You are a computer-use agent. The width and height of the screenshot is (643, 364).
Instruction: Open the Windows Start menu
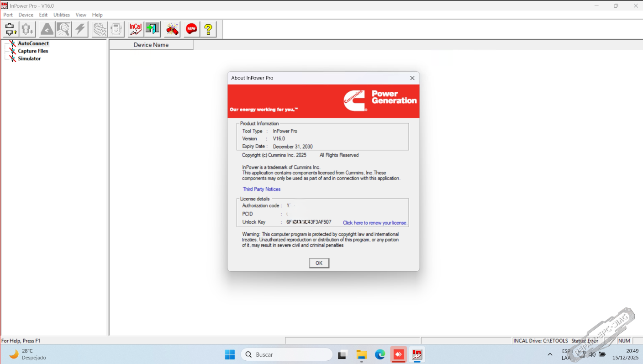(x=230, y=354)
